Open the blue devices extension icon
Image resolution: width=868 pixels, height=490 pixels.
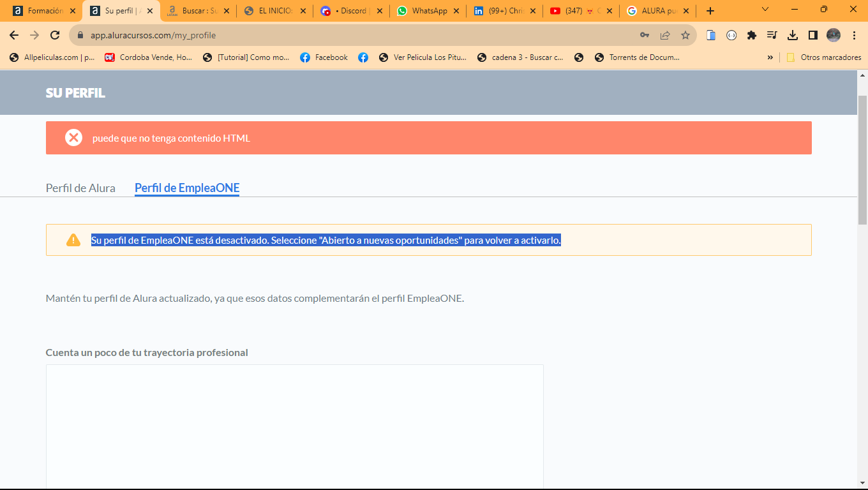coord(711,35)
